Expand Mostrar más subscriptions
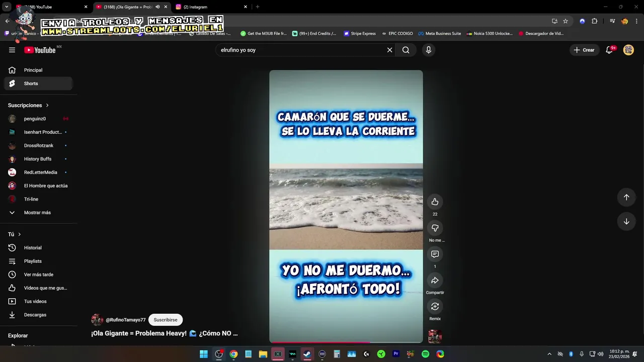This screenshot has width=644, height=362. coord(37,213)
